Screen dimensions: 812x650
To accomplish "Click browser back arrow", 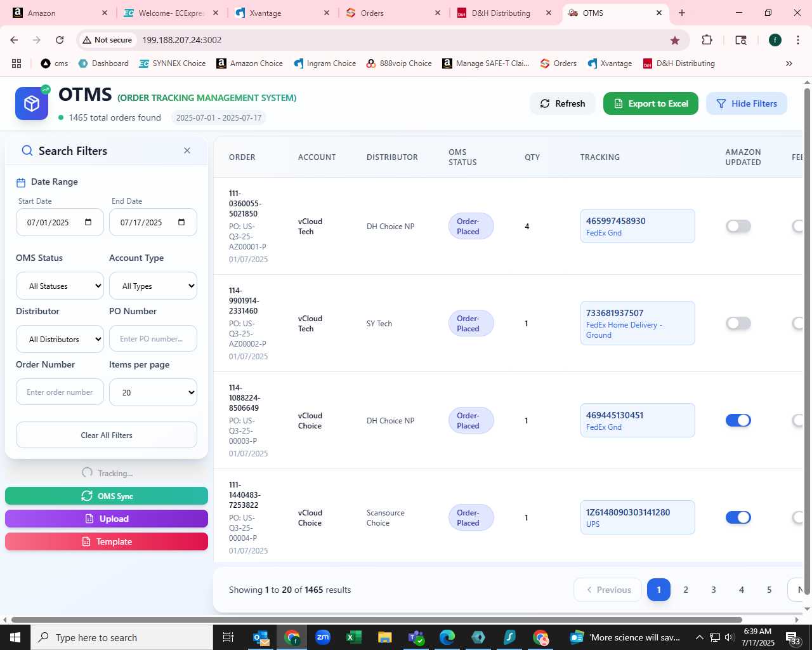I will click(x=14, y=40).
